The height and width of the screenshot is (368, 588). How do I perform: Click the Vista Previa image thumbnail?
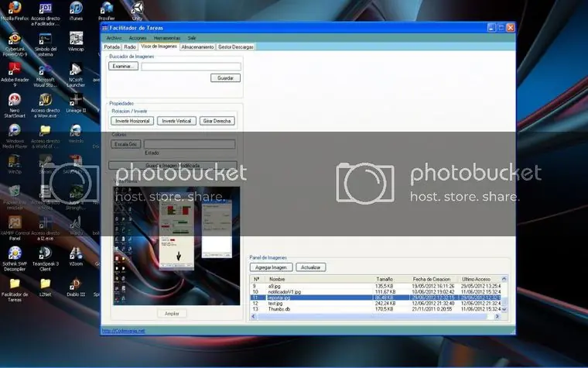coord(176,246)
